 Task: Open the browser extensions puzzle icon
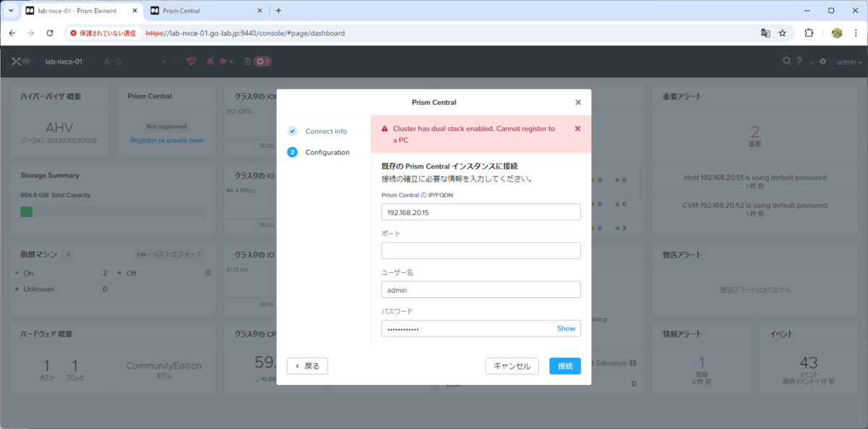[x=809, y=33]
